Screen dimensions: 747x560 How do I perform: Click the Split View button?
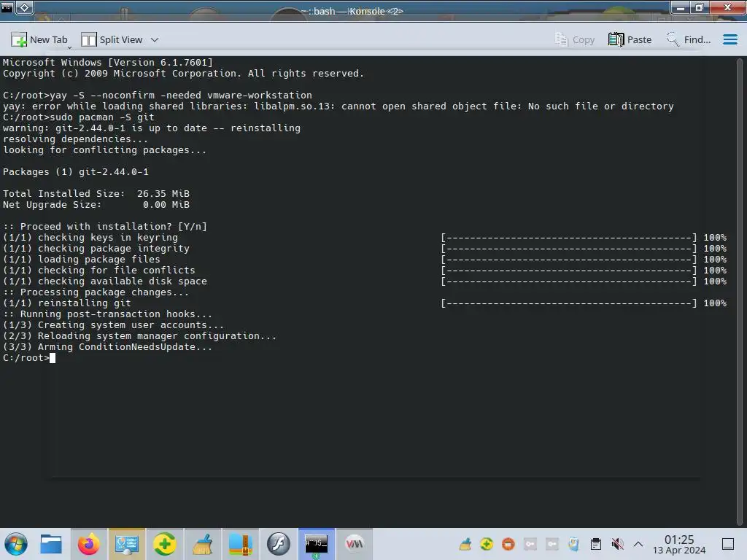[112, 40]
